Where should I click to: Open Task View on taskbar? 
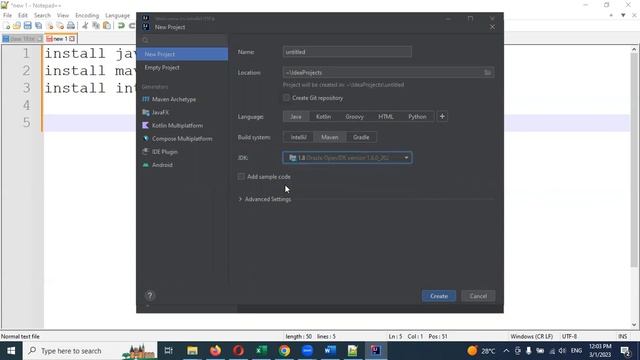pos(168,351)
